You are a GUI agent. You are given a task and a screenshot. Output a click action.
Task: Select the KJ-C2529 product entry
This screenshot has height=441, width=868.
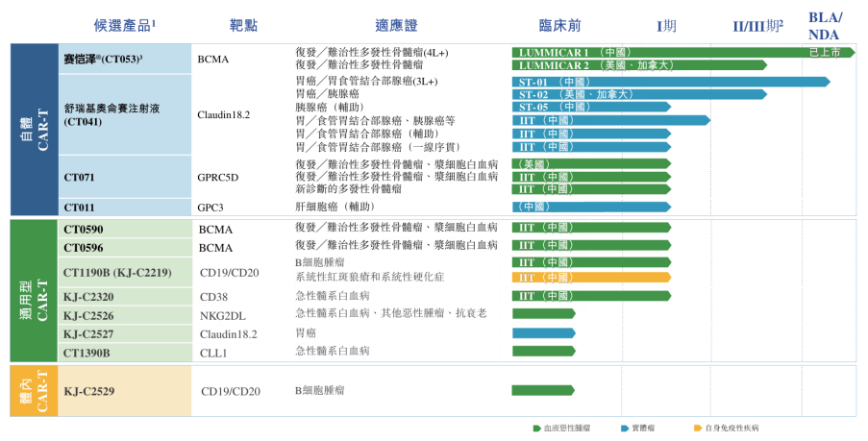tap(89, 391)
